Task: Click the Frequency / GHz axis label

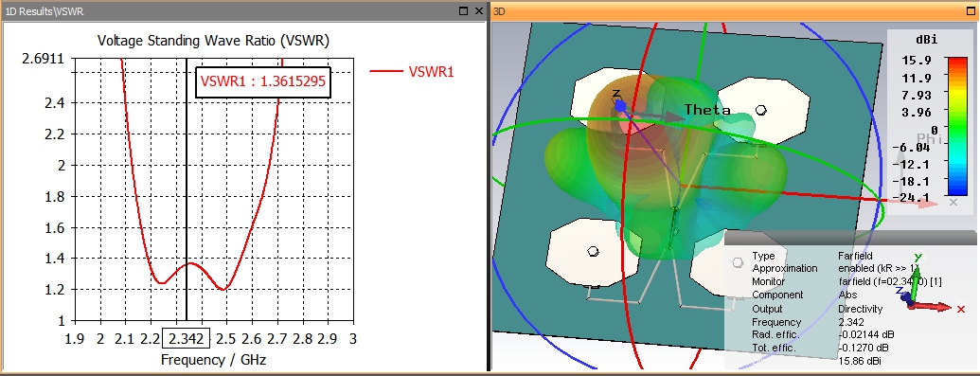Action: (214, 360)
